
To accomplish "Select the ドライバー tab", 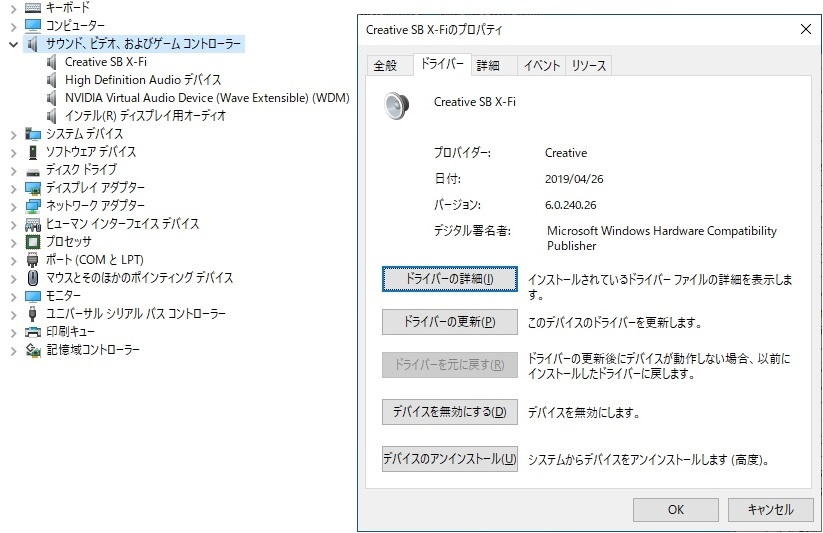I will pyautogui.click(x=442, y=64).
